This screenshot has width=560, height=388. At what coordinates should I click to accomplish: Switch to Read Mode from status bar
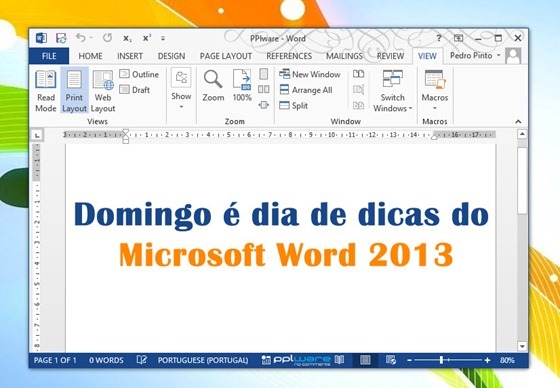pyautogui.click(x=339, y=360)
